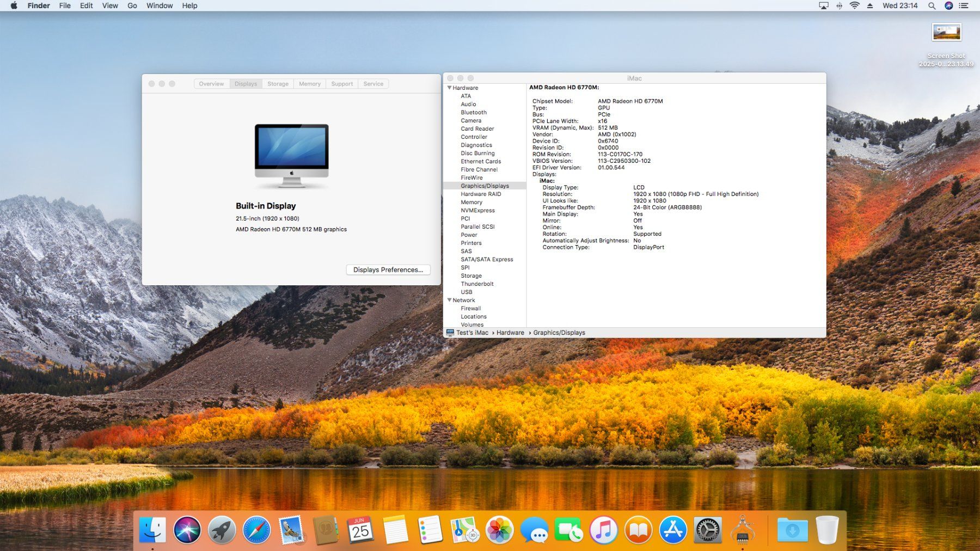Click the Wi-Fi status icon
Viewport: 980px width, 551px height.
[x=854, y=5]
